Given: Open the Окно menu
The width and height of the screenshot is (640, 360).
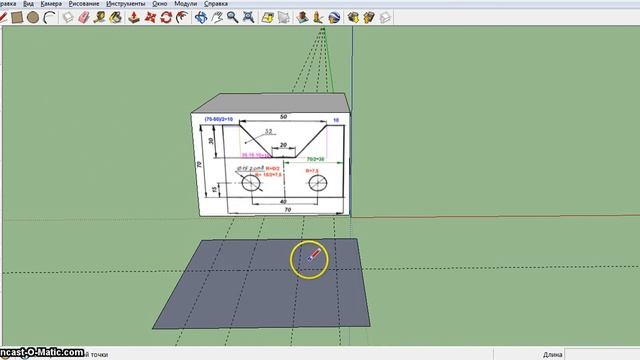Looking at the screenshot, I should coord(160,4).
